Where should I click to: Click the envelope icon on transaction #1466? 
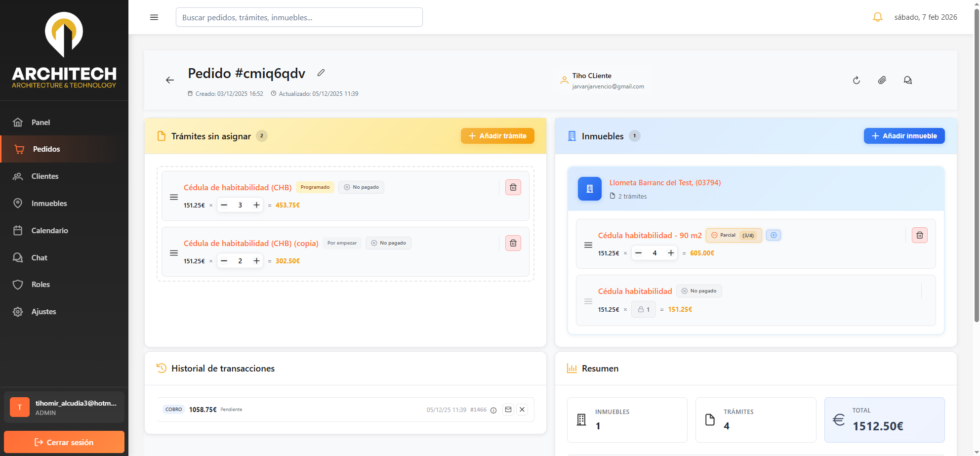(x=508, y=410)
